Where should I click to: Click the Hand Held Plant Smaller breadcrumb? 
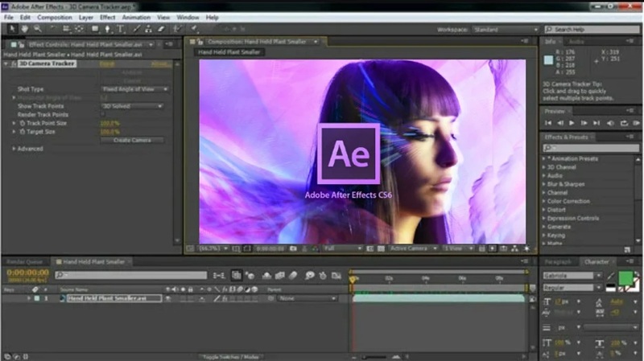pos(229,52)
